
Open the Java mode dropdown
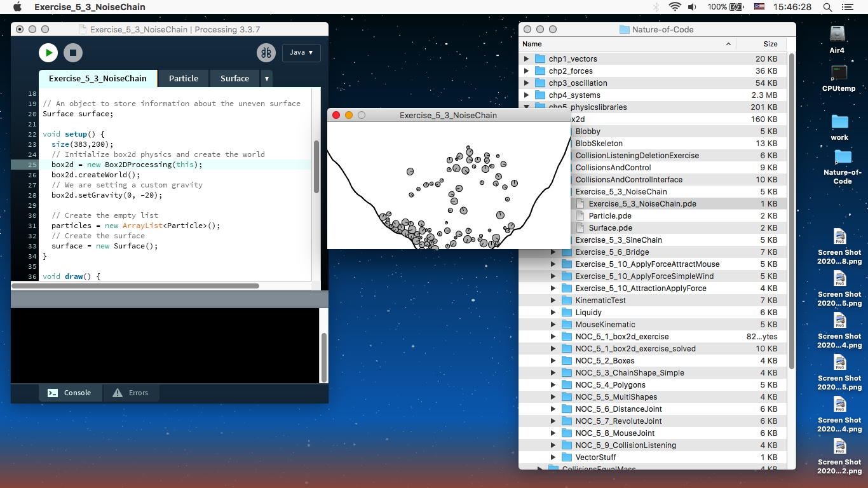[301, 53]
